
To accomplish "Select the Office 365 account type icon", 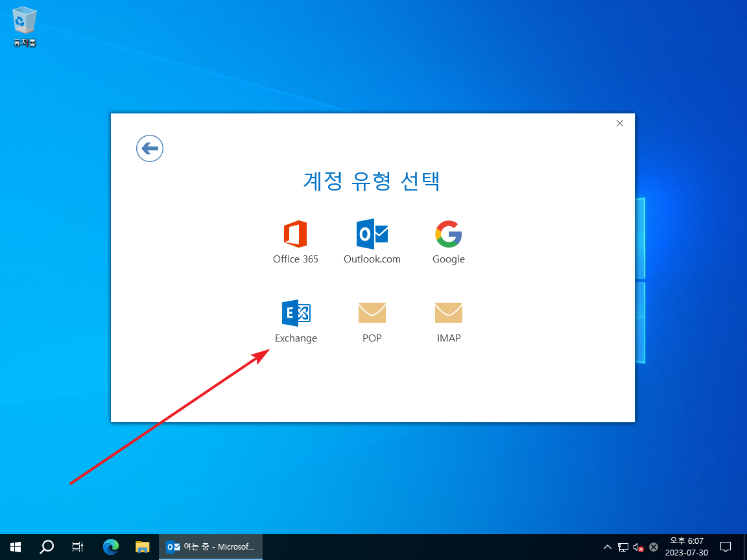I will [x=296, y=234].
